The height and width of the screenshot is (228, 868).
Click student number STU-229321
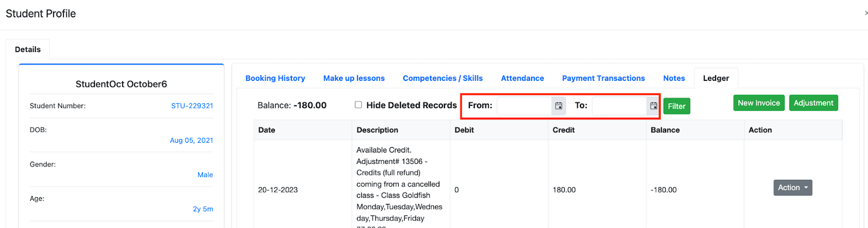click(x=192, y=106)
